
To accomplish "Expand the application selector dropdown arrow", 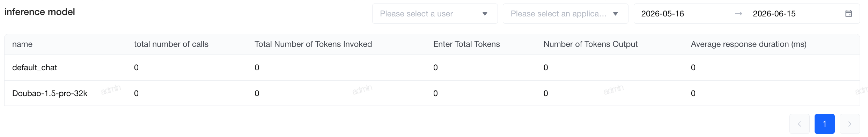I will click(x=615, y=14).
